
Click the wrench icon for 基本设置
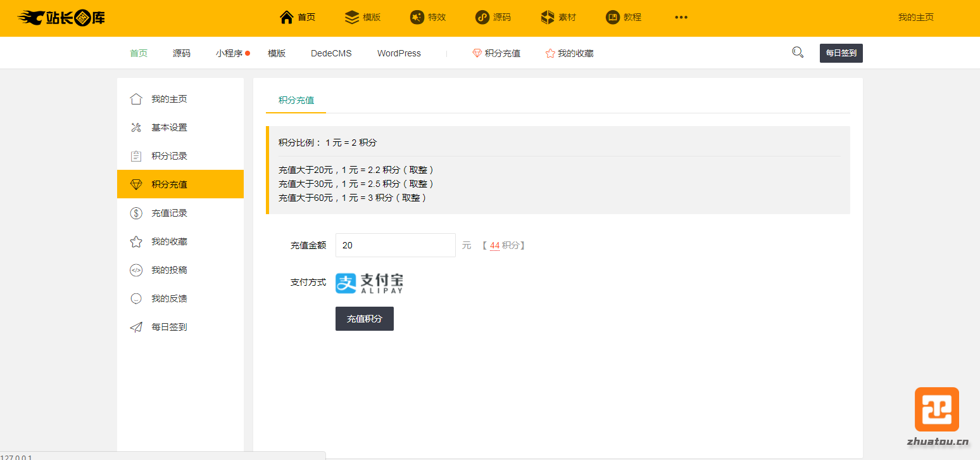pyautogui.click(x=136, y=127)
